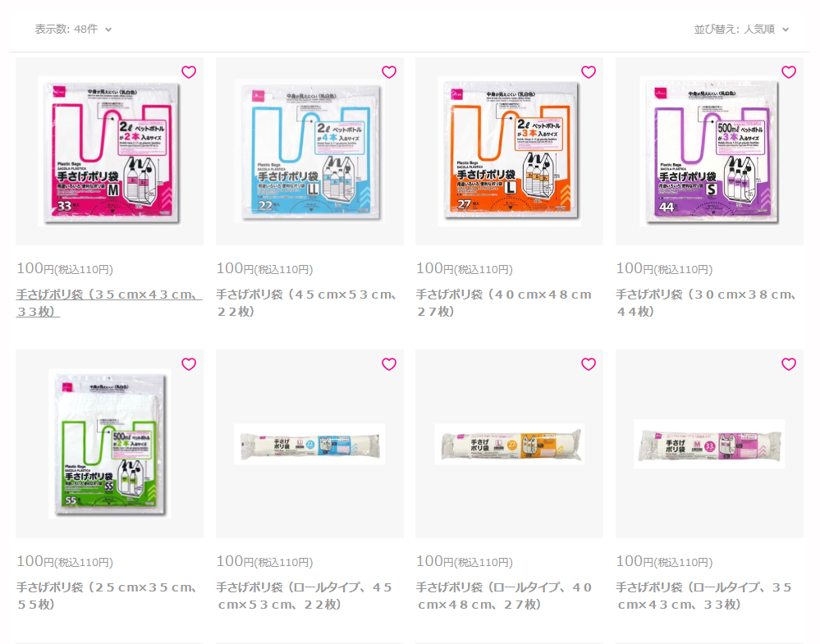Open link 手さげポリ袋（45cm×53cm、22枚）
Screen dimensions: 820x644
coord(308,303)
